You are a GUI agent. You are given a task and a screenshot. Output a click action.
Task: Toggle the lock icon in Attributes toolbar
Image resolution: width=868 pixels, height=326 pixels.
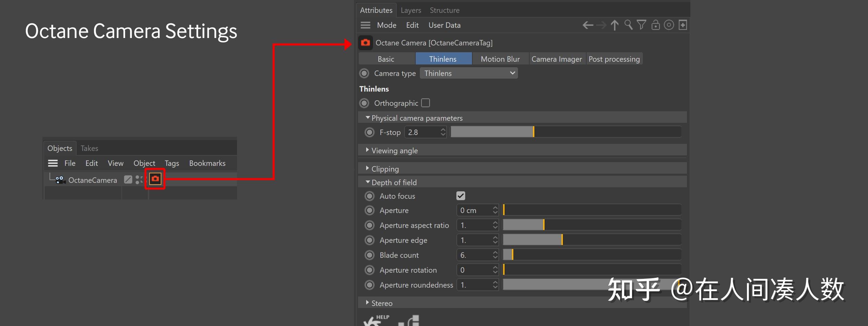(655, 25)
